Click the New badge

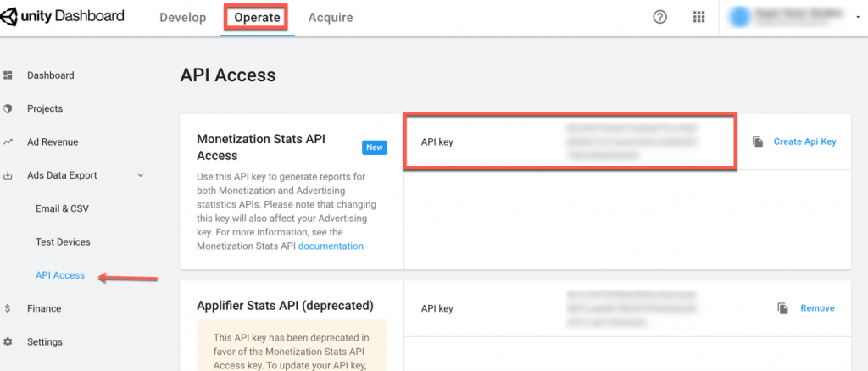coord(375,147)
